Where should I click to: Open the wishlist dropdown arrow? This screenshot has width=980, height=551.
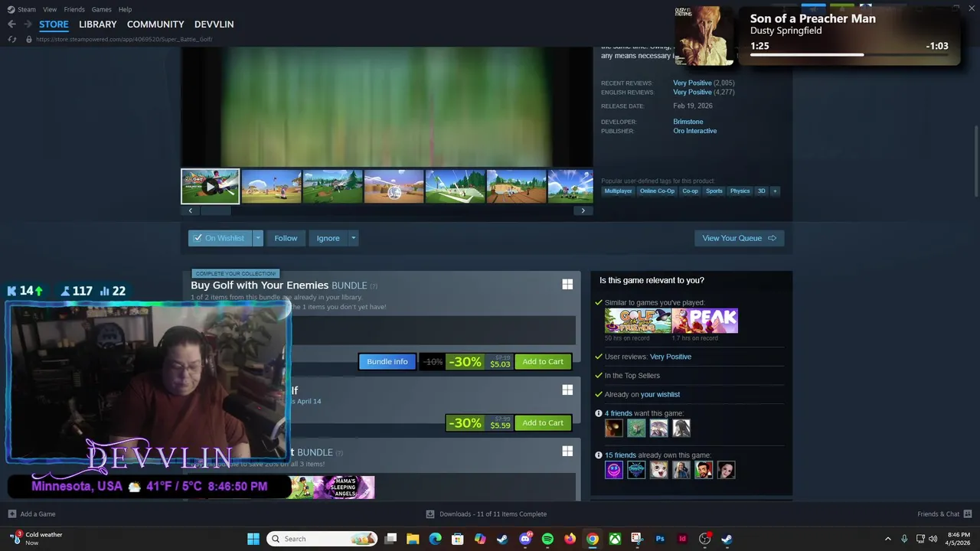pos(258,238)
